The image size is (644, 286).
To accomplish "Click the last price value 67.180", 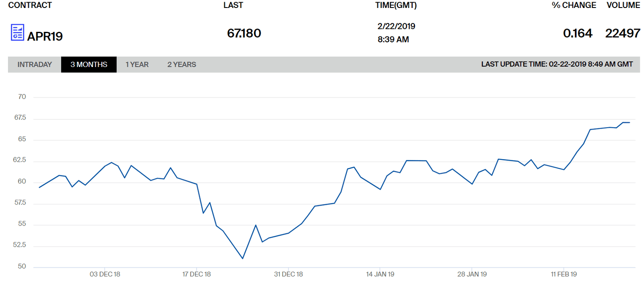I will click(244, 33).
